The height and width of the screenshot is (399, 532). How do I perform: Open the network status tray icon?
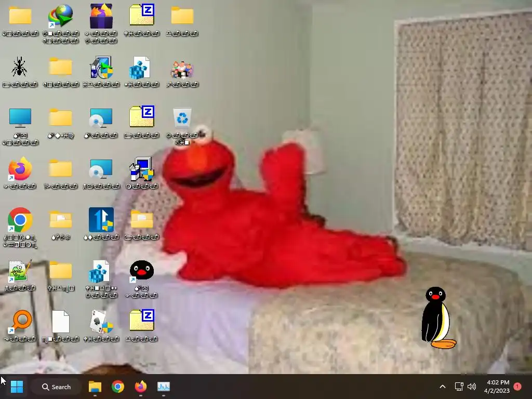pos(459,387)
